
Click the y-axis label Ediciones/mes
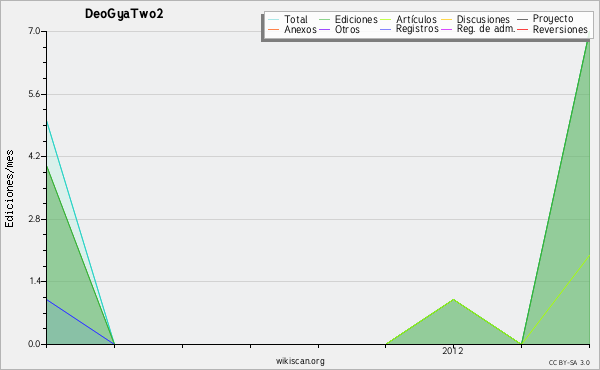pyautogui.click(x=9, y=189)
